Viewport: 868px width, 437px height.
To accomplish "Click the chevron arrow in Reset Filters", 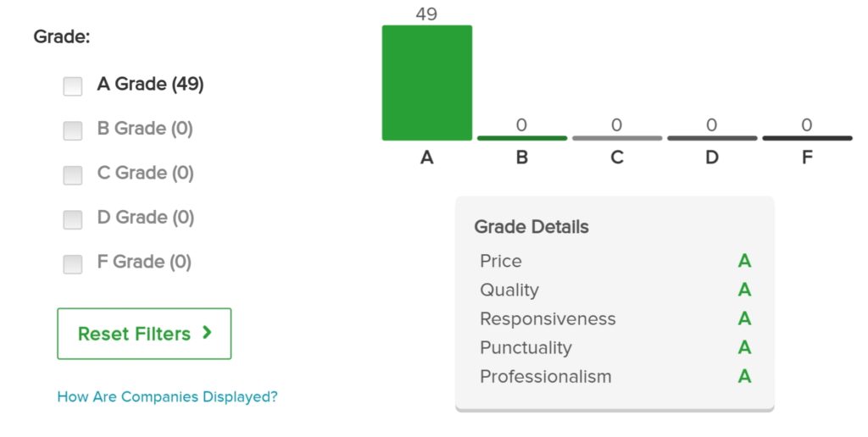I will 207,333.
